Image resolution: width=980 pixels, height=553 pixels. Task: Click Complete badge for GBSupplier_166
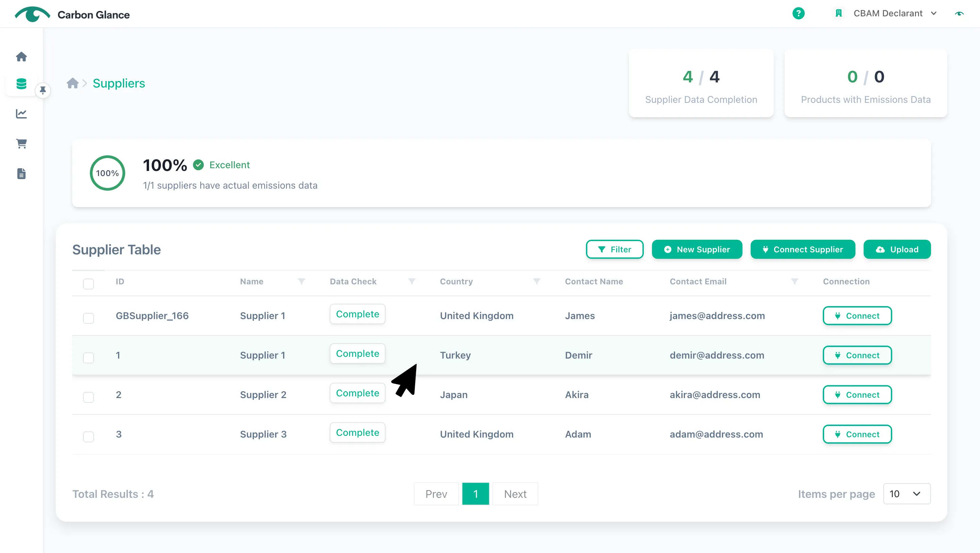coord(357,314)
